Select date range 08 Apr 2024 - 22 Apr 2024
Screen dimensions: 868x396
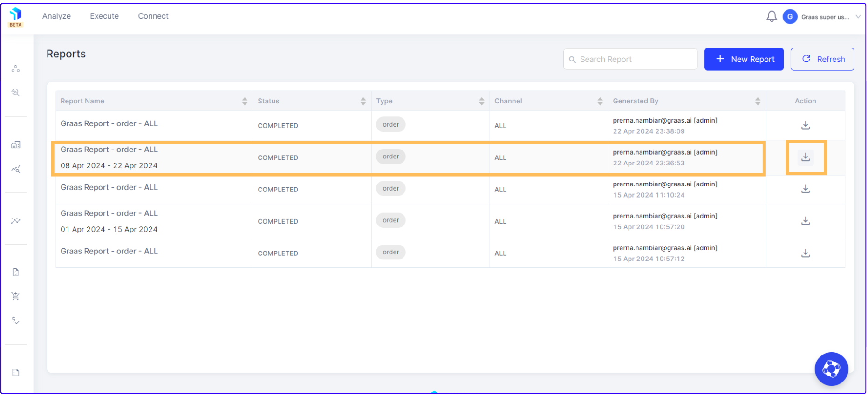tap(109, 165)
